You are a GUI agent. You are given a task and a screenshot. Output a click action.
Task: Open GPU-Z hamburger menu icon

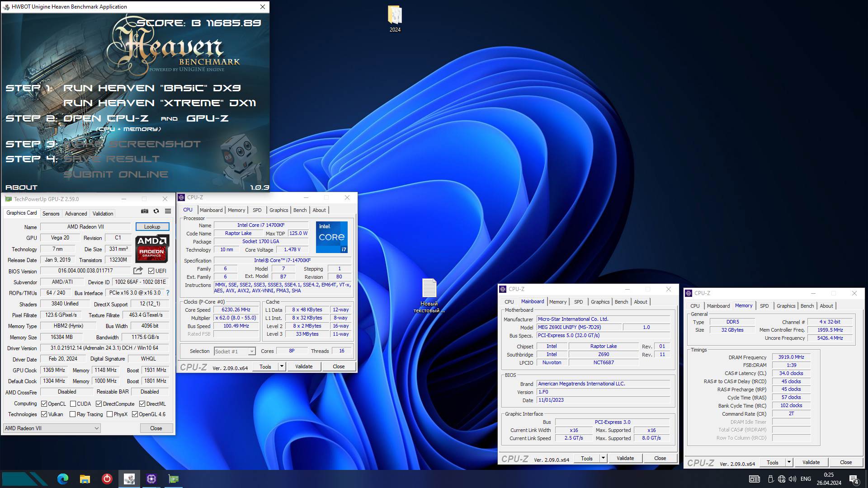tap(168, 211)
